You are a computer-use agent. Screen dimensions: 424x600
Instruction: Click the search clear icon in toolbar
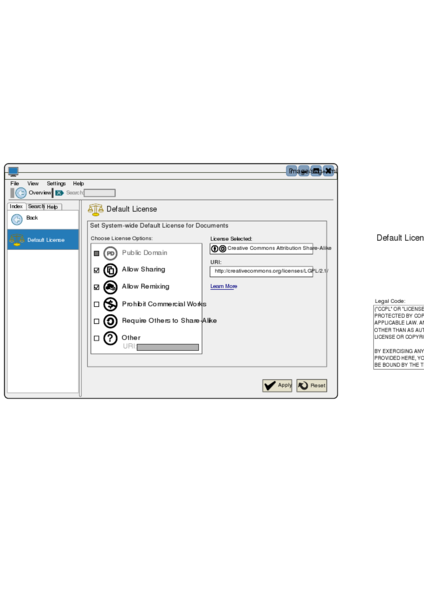click(x=59, y=193)
